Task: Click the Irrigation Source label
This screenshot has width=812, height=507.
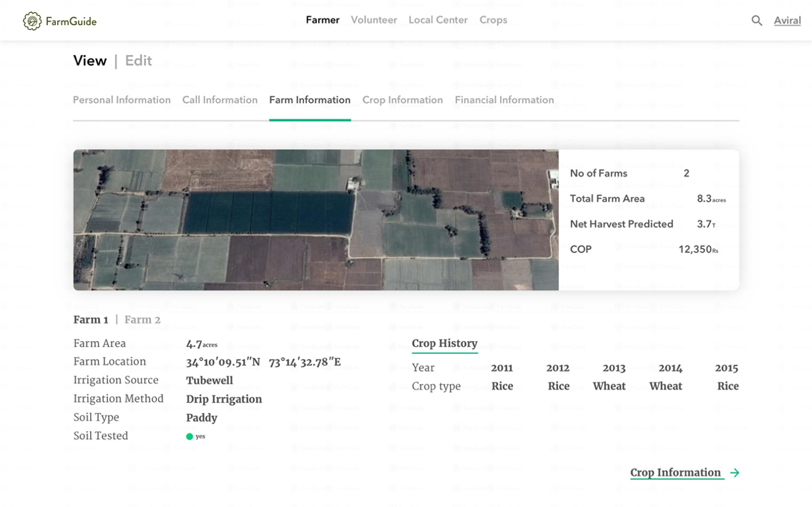Action: (x=115, y=380)
